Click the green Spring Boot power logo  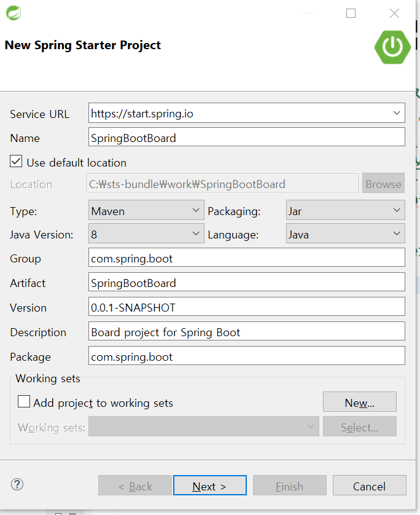[x=392, y=47]
